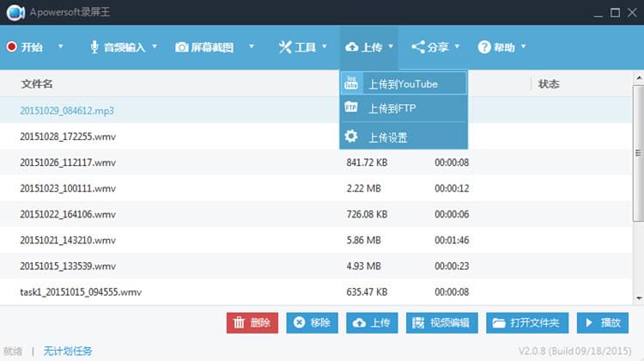Click the scrollbar up arrow
This screenshot has width=644, height=361.
coord(639,77)
